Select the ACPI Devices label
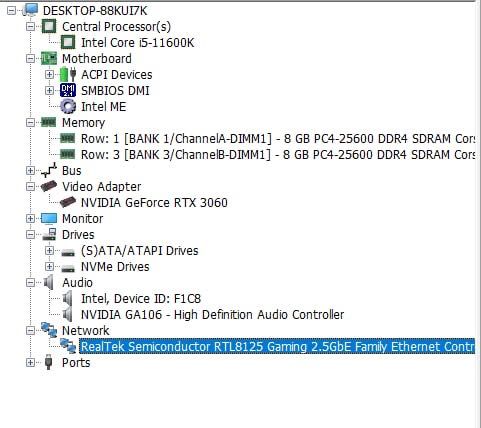Image resolution: width=481 pixels, height=428 pixels. click(117, 75)
